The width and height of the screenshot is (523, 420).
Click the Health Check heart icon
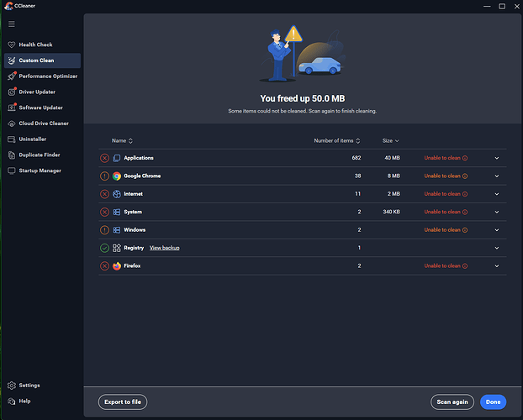coord(12,45)
